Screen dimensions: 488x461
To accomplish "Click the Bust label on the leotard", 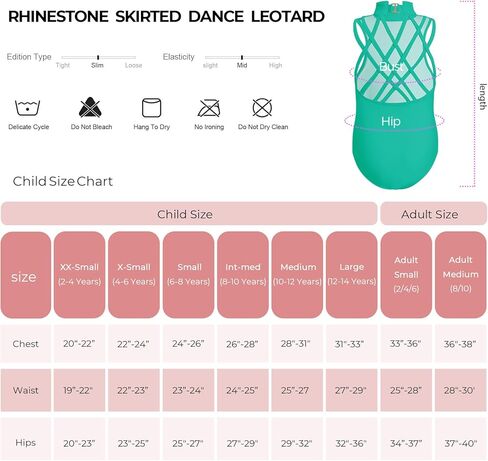I will tap(391, 67).
